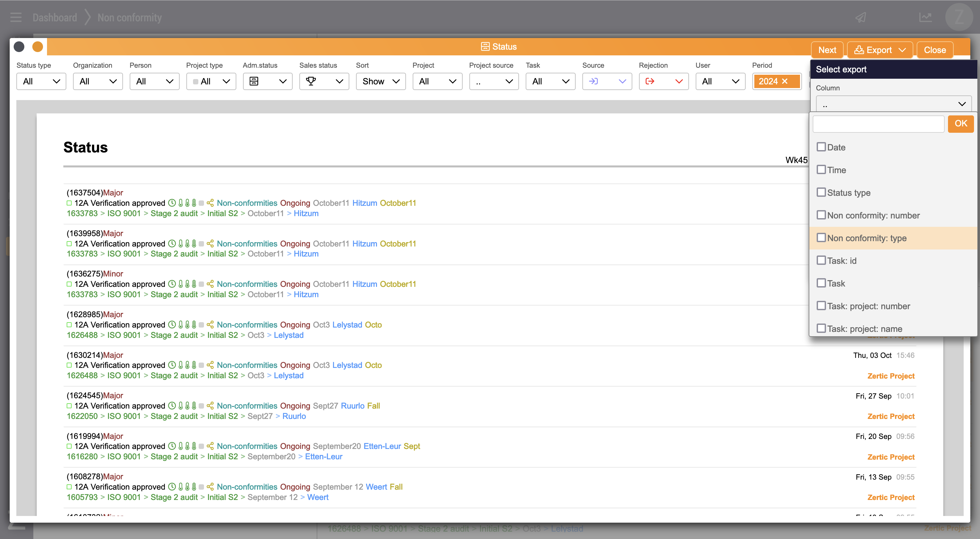Viewport: 980px width, 539px height.
Task: Click the clock icon on entry 1637504
Action: (172, 203)
